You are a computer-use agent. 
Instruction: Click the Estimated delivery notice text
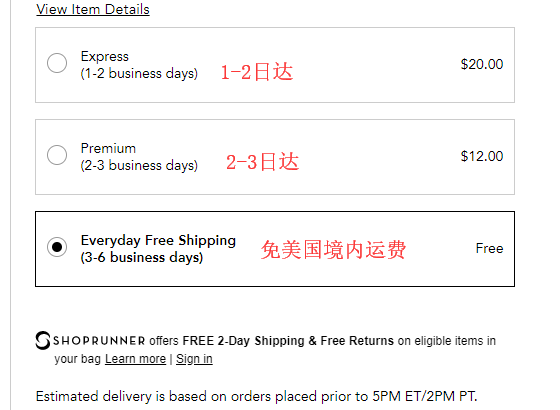(x=256, y=396)
